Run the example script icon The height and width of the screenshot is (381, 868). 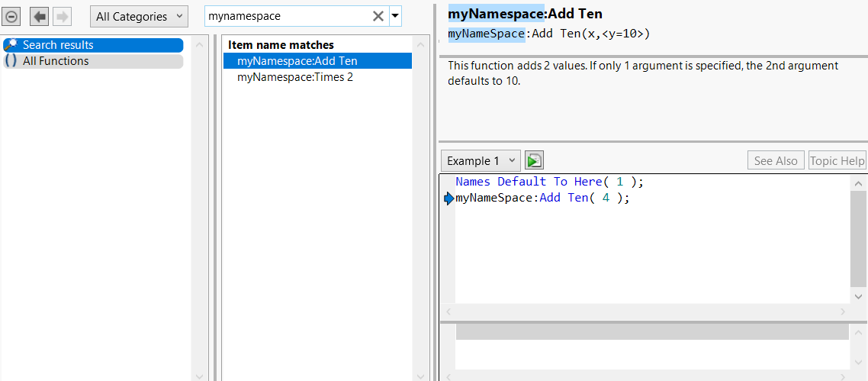tap(534, 160)
